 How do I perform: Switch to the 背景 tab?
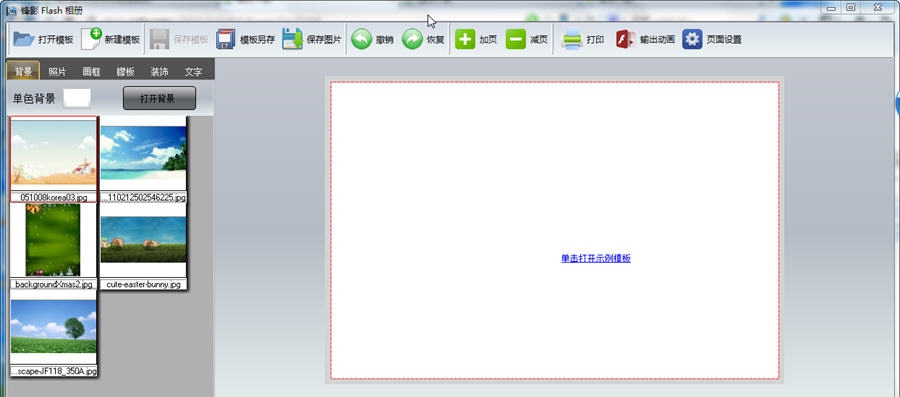[24, 72]
